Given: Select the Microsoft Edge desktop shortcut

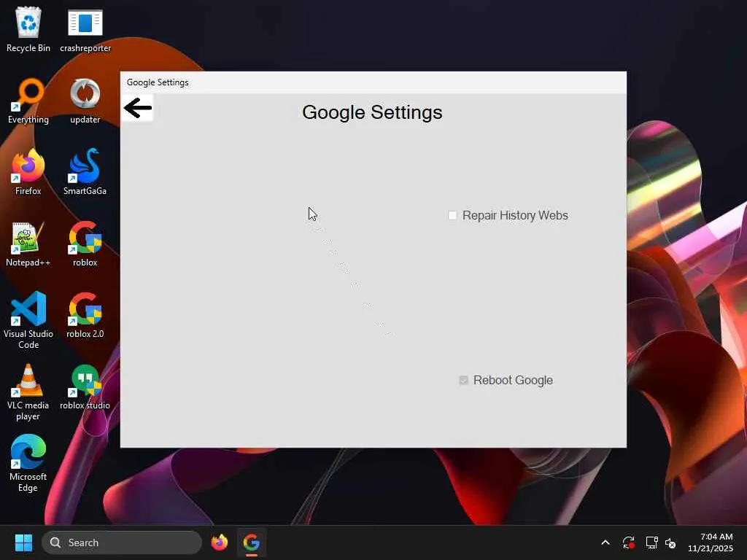Looking at the screenshot, I should point(28,463).
